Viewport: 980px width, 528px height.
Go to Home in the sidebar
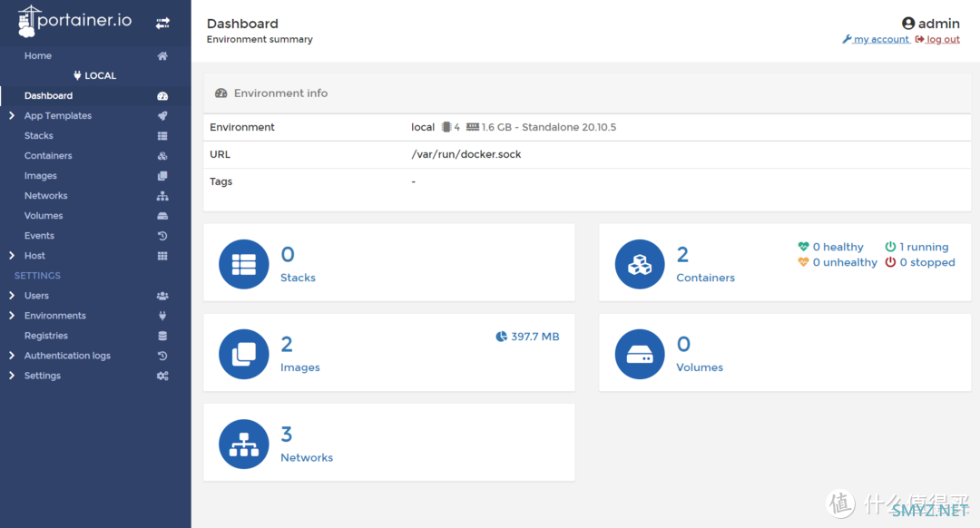pos(38,56)
